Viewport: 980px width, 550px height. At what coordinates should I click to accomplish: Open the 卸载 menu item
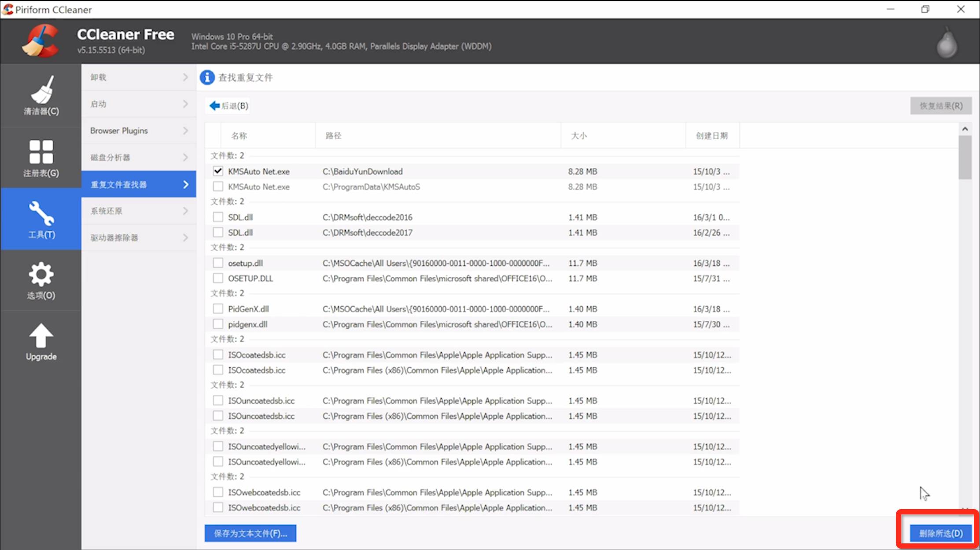coord(139,77)
